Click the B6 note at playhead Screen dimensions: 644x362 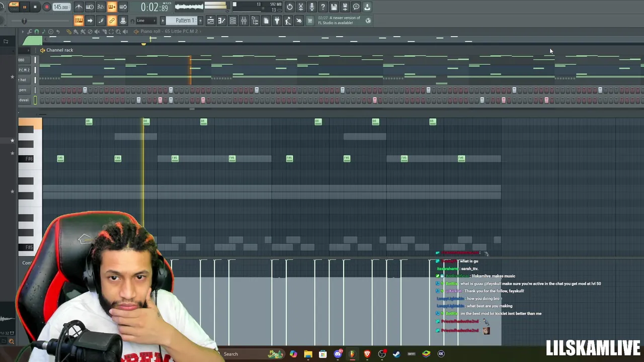(146, 122)
